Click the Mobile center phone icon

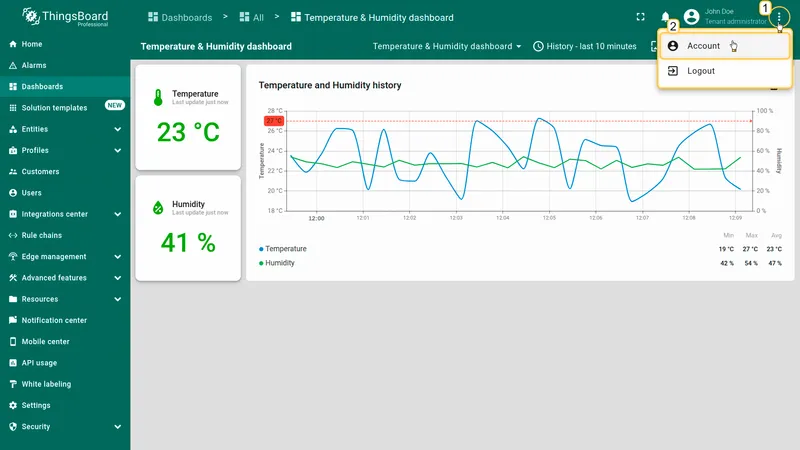(13, 342)
